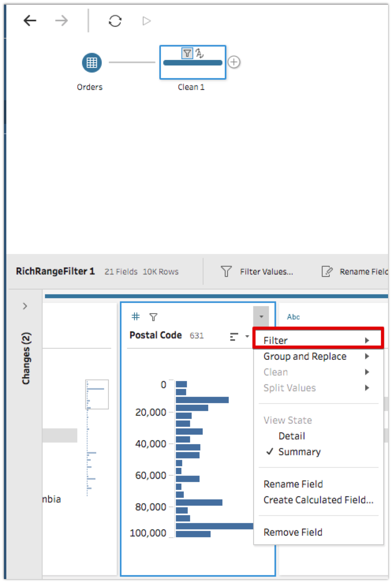Add a new step using the plus icon

click(x=234, y=62)
